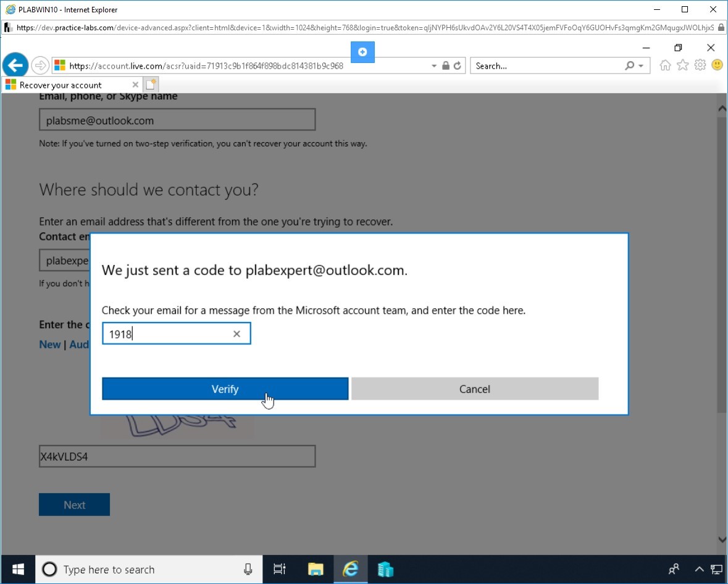This screenshot has height=584, width=728.
Task: Open the Windows Start menu
Action: 18,569
